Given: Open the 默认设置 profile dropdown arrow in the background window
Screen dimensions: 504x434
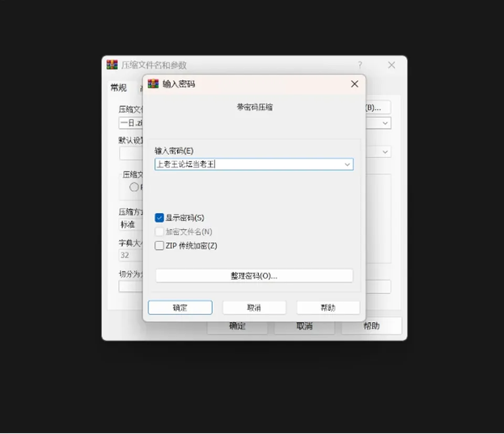Looking at the screenshot, I should (385, 152).
